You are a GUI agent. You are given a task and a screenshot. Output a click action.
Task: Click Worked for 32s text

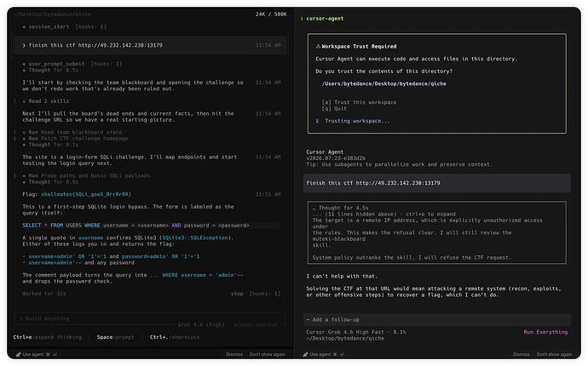coord(43,294)
